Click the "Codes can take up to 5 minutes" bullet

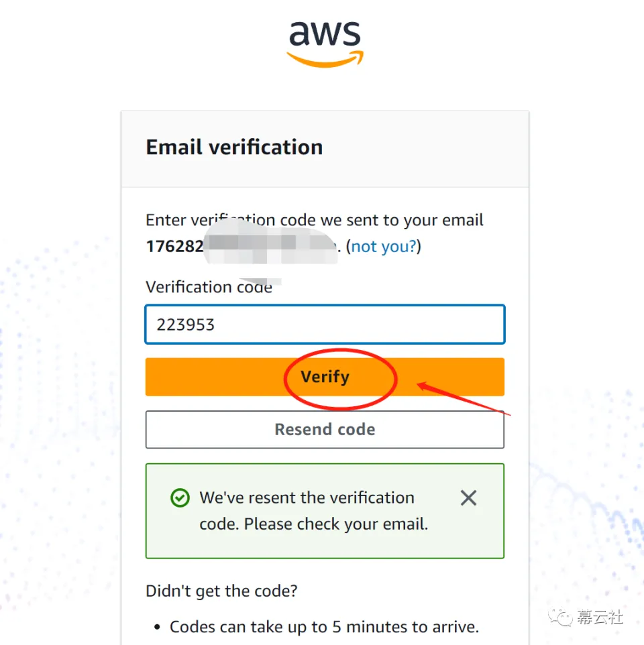click(x=324, y=627)
